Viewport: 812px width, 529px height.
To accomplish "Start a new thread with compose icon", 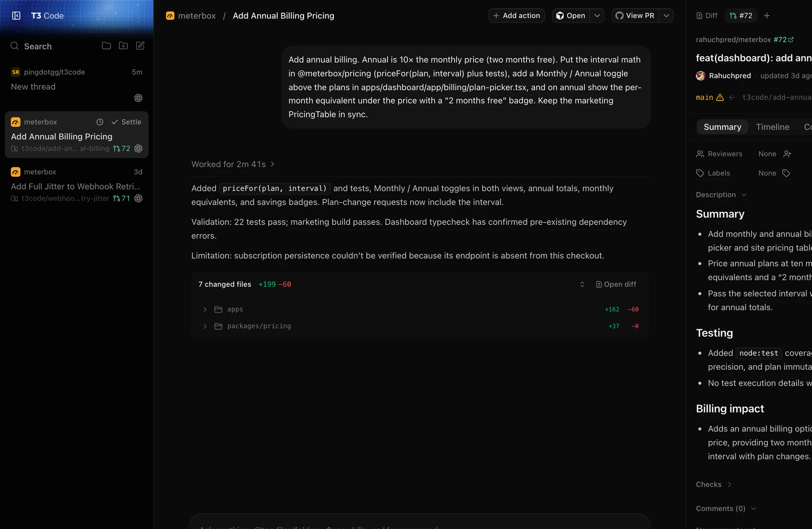I will tap(140, 46).
